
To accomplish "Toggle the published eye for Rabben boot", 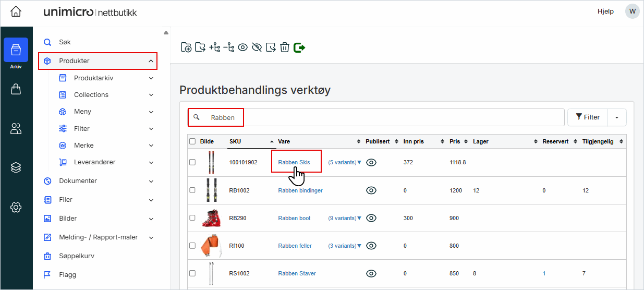I will (371, 218).
